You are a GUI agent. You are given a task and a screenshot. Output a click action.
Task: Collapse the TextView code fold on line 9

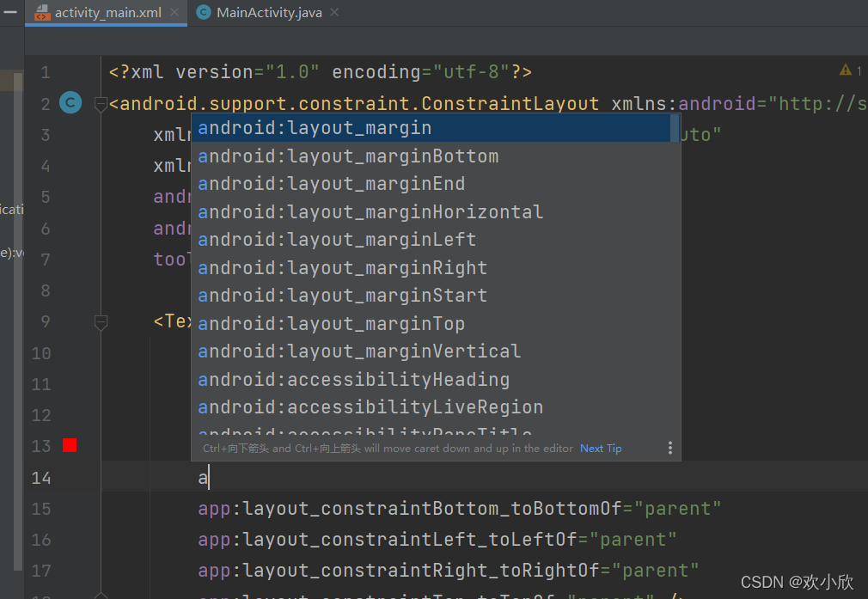(x=101, y=321)
